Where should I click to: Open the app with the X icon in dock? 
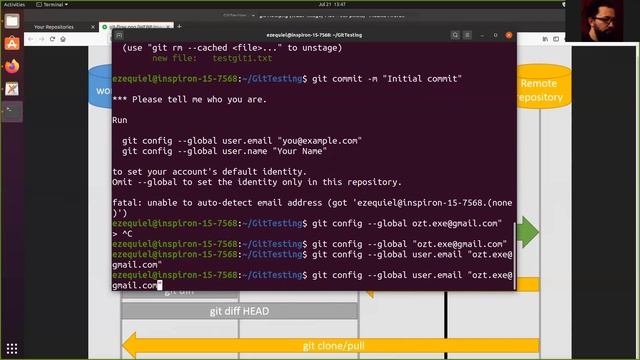(12, 89)
